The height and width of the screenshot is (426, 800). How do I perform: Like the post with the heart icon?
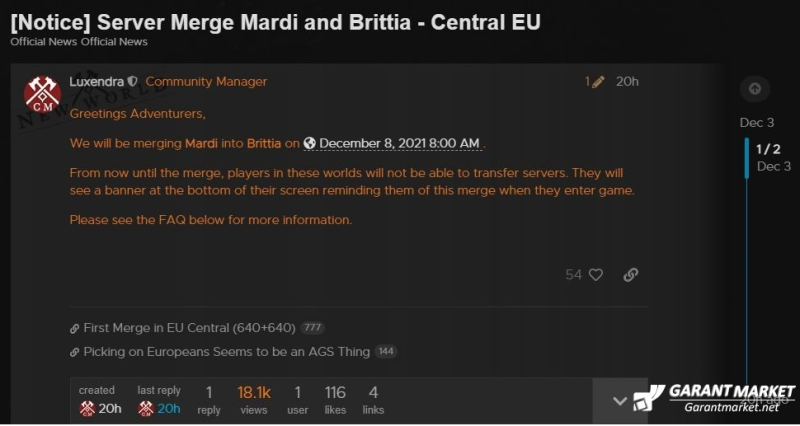595,275
